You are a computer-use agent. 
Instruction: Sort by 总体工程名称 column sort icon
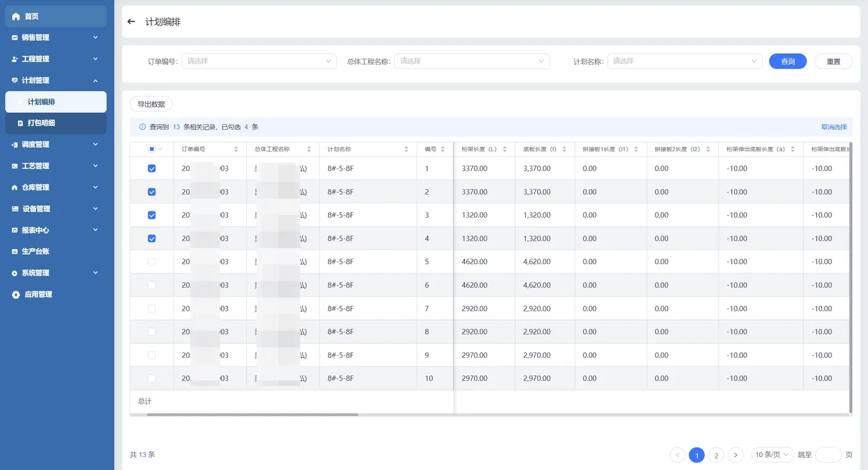(x=309, y=149)
